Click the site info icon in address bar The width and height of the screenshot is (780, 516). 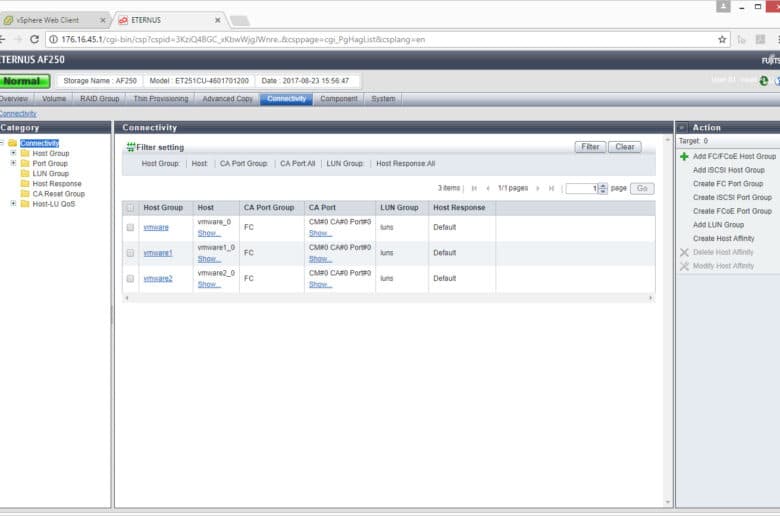coord(53,39)
